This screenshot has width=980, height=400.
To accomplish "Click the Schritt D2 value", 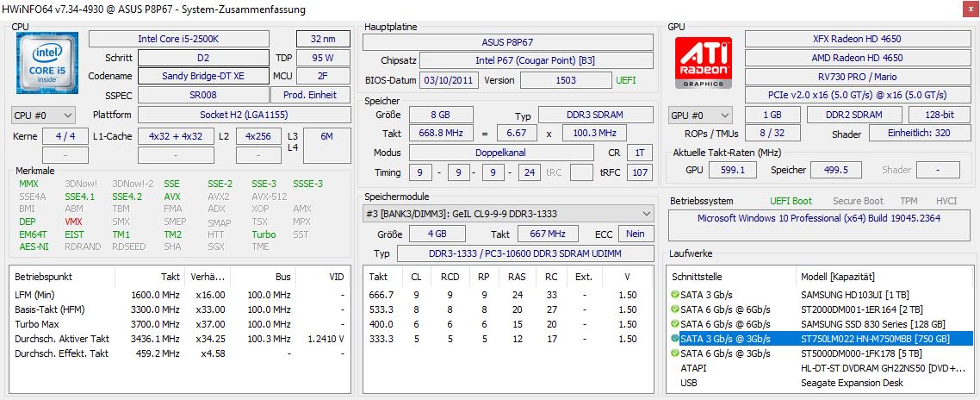I will coord(203,58).
